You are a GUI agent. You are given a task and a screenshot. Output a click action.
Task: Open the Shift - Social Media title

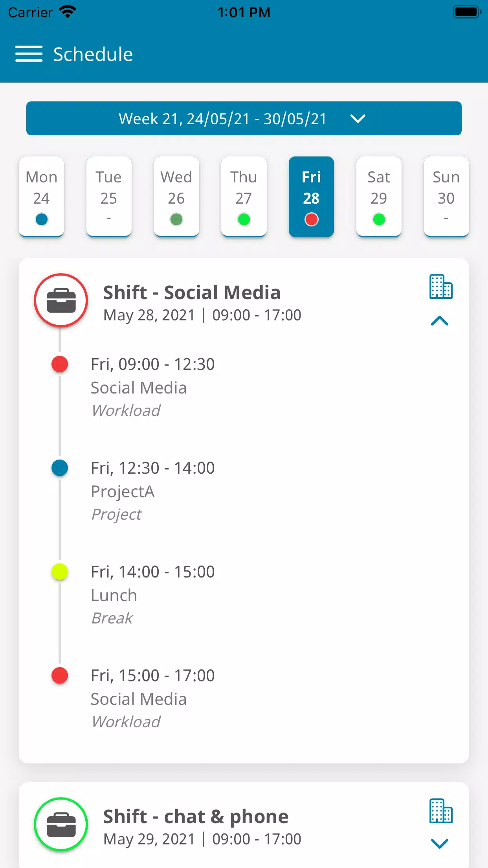(x=192, y=292)
